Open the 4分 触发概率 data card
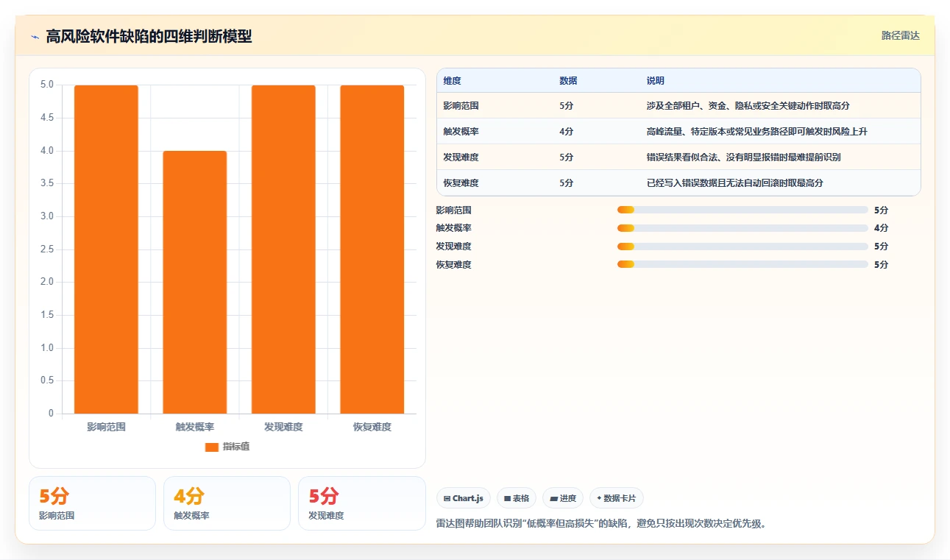 click(x=227, y=503)
